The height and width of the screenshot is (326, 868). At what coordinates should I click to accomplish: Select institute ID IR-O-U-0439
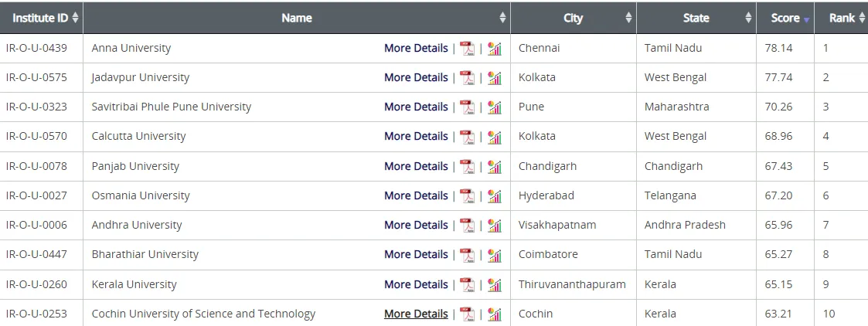(x=36, y=48)
